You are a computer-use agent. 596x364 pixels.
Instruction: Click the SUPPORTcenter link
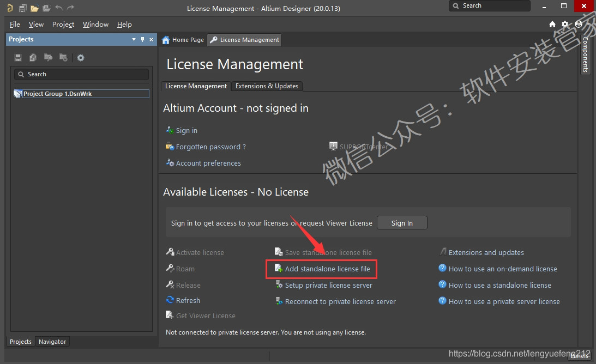364,147
